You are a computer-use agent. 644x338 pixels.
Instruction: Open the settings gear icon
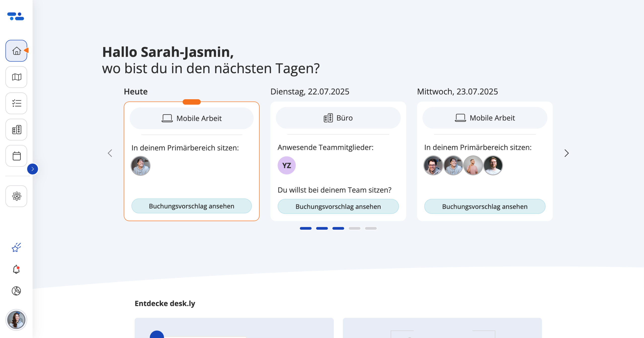(x=16, y=196)
